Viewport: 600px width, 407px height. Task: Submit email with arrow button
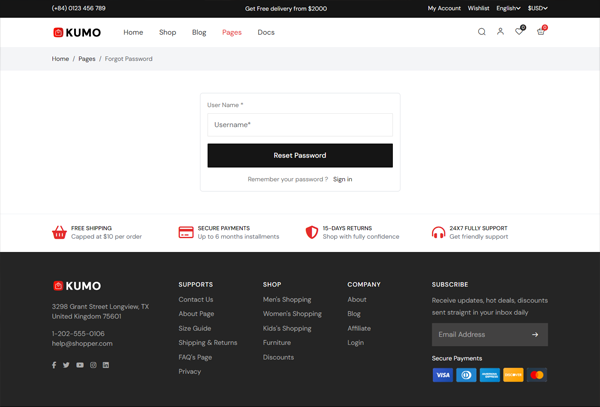535,335
